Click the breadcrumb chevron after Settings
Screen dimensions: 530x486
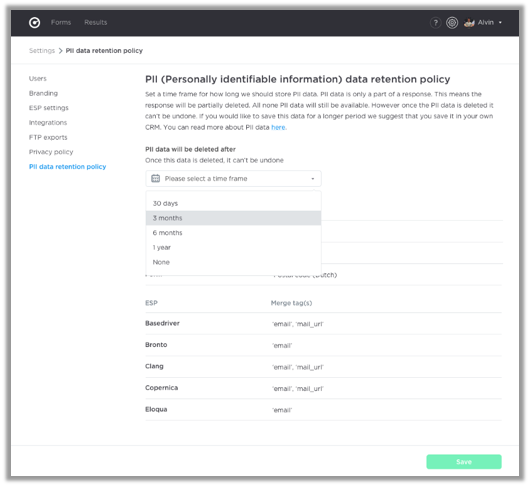[61, 51]
